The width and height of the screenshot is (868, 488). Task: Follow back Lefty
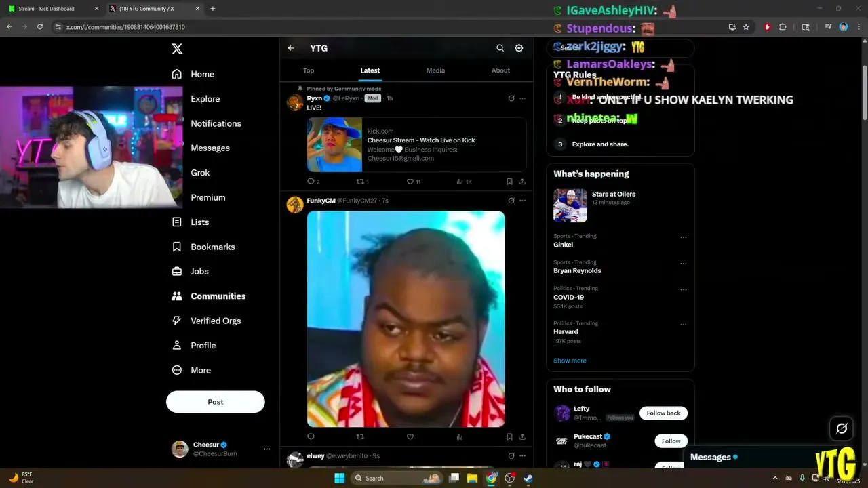(x=663, y=413)
